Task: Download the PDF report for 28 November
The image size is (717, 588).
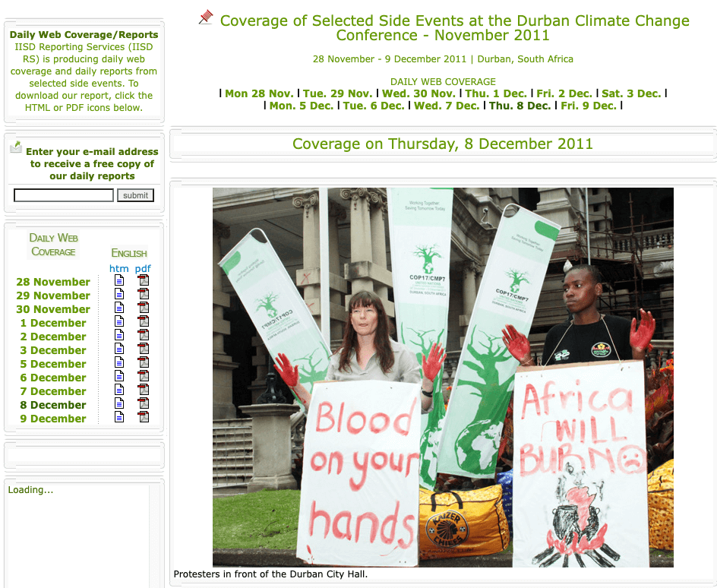Action: (x=143, y=280)
